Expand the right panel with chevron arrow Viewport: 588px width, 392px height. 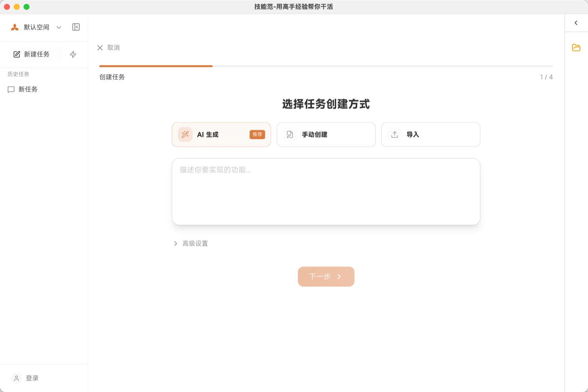point(576,23)
